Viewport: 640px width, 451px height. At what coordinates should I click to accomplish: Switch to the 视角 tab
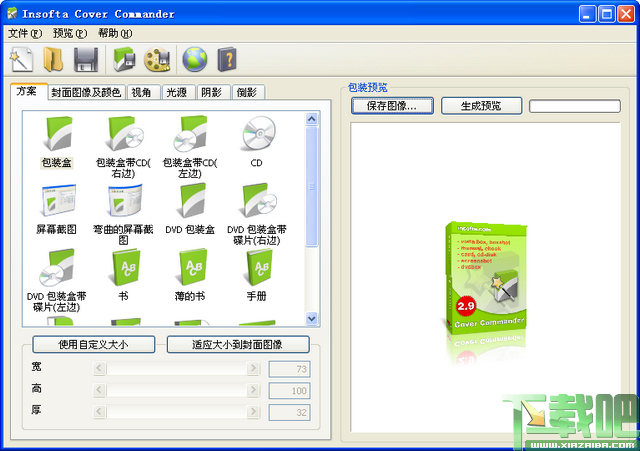(142, 93)
